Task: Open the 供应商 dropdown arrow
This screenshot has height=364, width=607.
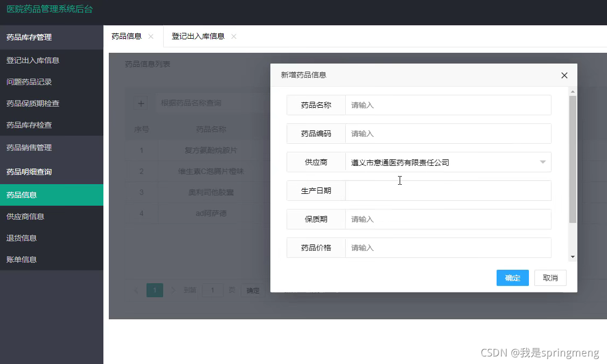Action: [x=543, y=162]
